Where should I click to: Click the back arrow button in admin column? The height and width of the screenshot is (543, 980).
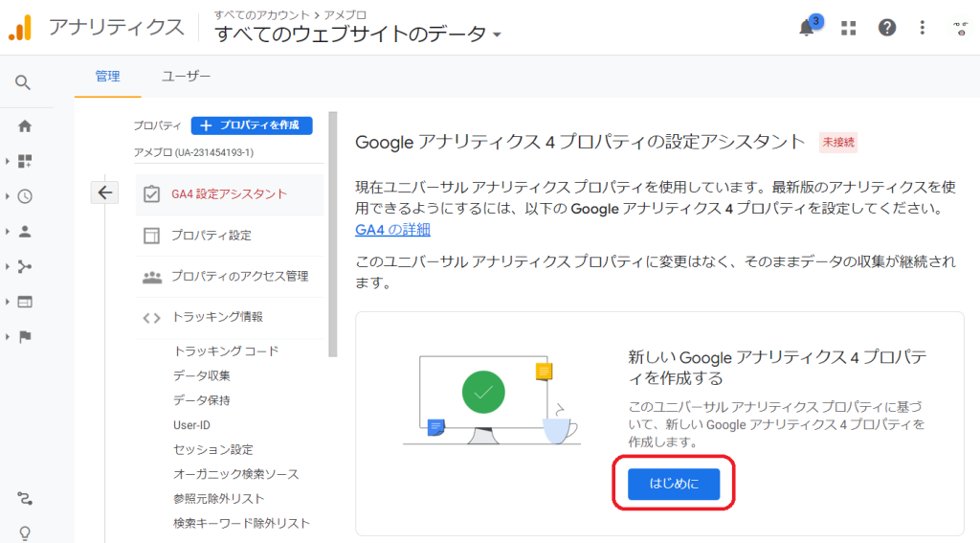[x=104, y=192]
